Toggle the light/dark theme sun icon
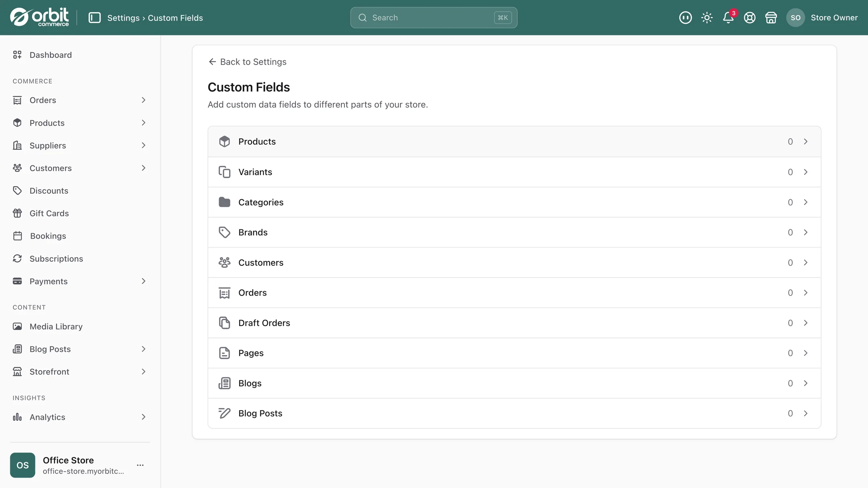 coord(706,18)
